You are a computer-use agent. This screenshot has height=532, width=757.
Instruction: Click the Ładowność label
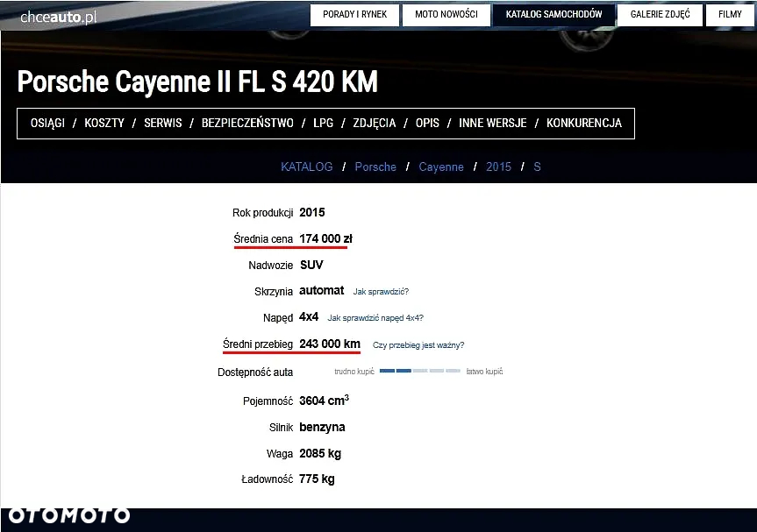point(267,479)
